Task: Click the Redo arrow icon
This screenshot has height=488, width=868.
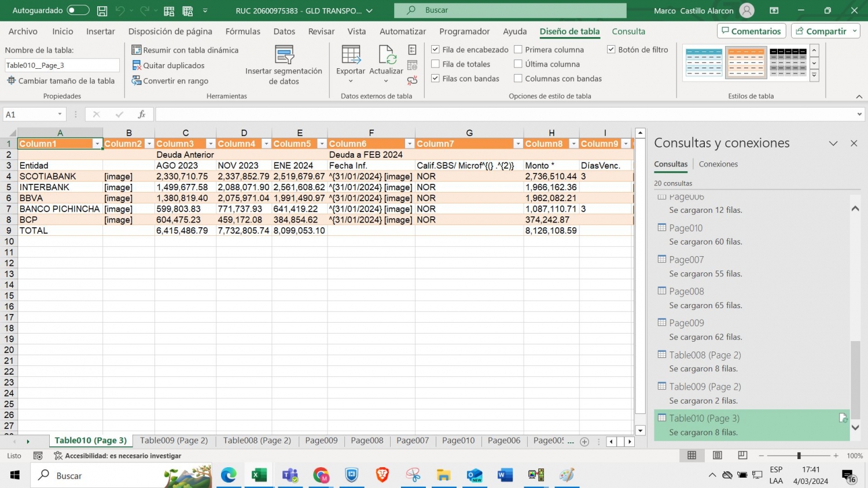Action: pyautogui.click(x=145, y=10)
